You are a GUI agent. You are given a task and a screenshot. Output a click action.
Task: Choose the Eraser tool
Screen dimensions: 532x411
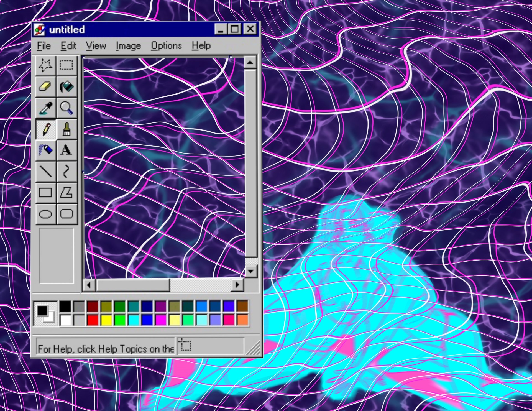click(x=45, y=86)
